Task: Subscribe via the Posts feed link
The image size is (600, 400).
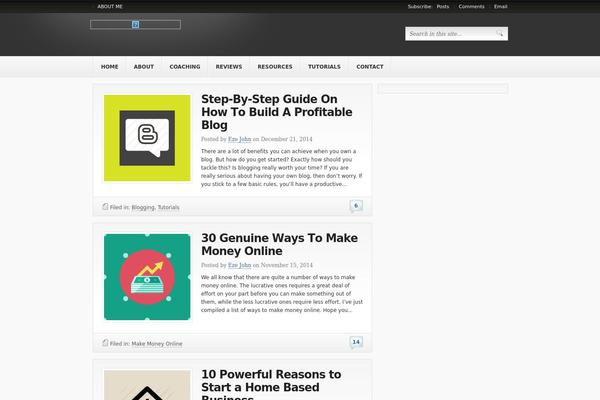Action: pyautogui.click(x=443, y=7)
